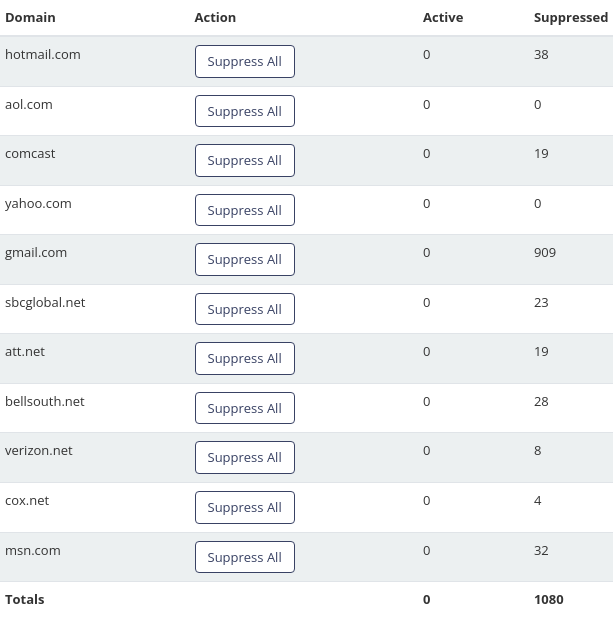613x619 pixels.
Task: Click the Totals suppressed value 1080
Action: (549, 599)
